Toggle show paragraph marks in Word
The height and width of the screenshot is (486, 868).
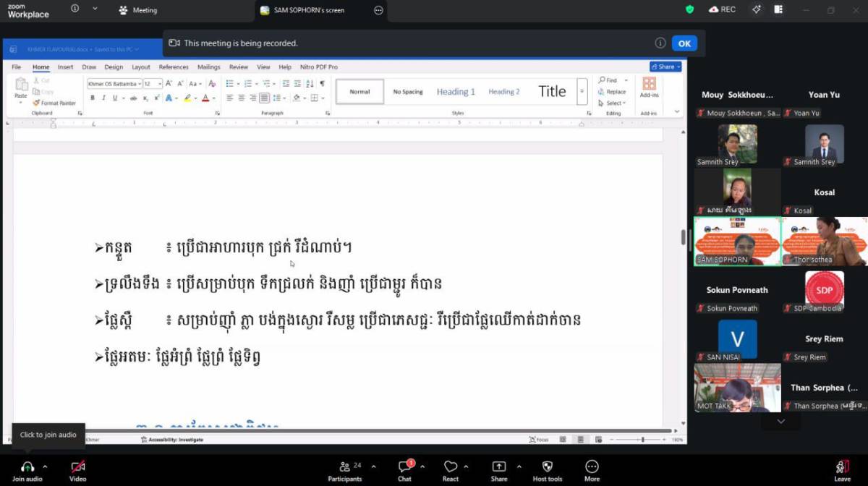322,84
